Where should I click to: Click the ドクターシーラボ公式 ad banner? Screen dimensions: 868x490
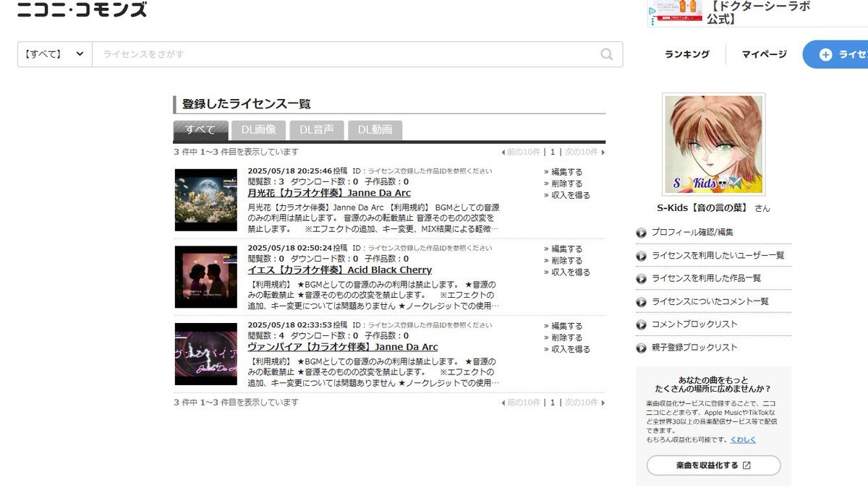[757, 13]
